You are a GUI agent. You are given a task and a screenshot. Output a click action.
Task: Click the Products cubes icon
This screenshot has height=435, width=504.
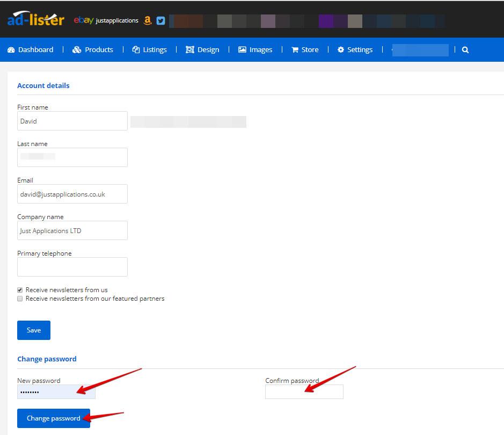77,50
